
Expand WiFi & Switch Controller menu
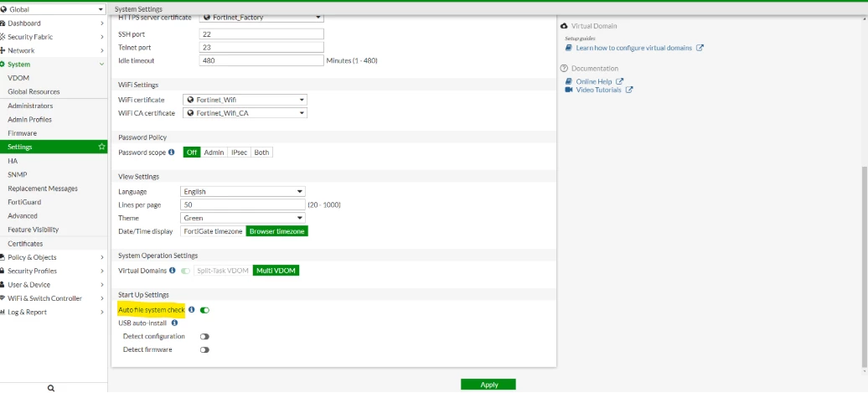54,298
